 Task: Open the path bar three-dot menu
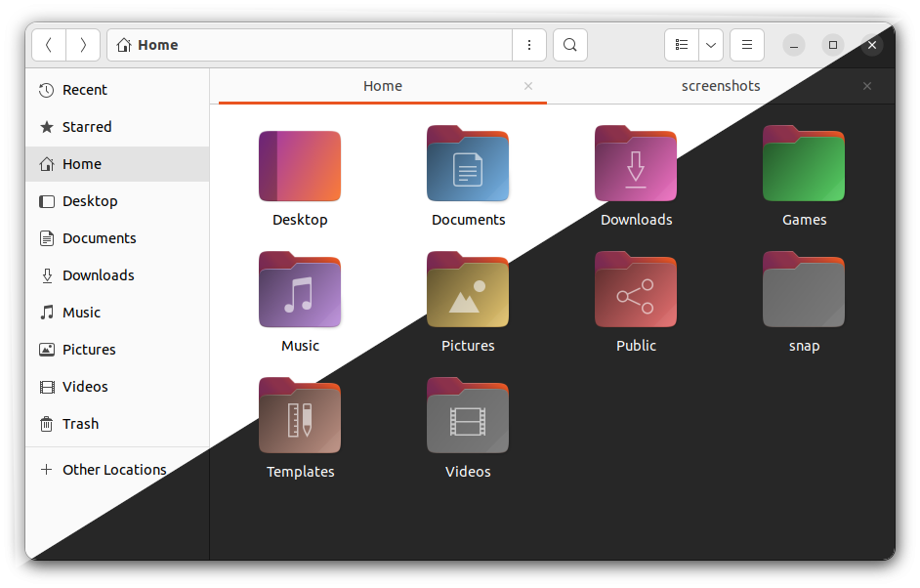[528, 45]
